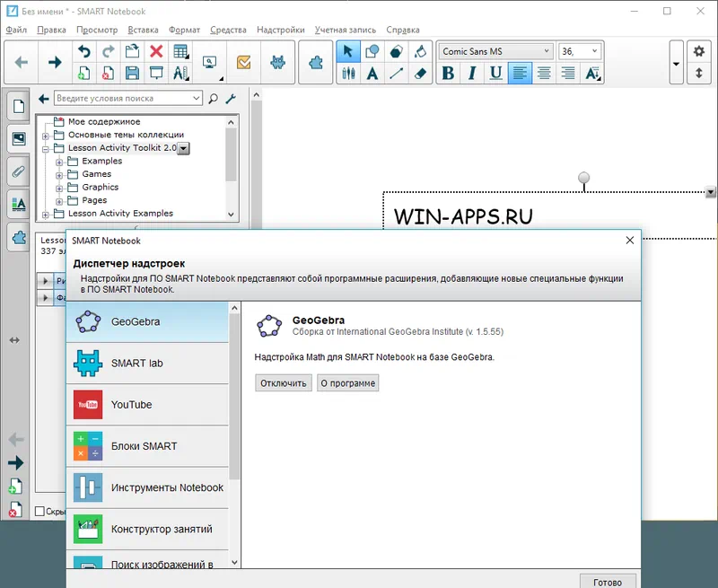Screen dimensions: 718x588
Task: Insert a table from toolbar
Action: pyautogui.click(x=181, y=51)
